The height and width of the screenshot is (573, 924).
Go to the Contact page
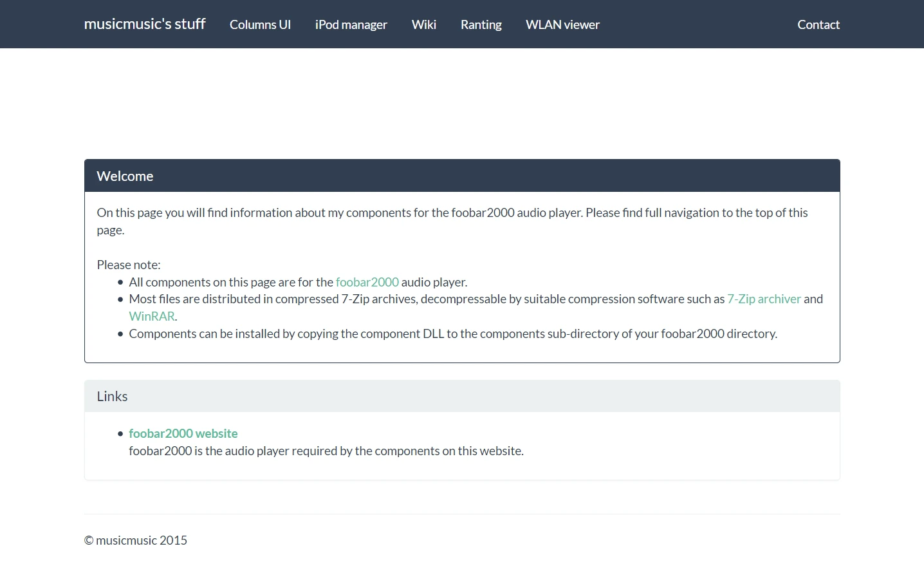[x=818, y=24]
